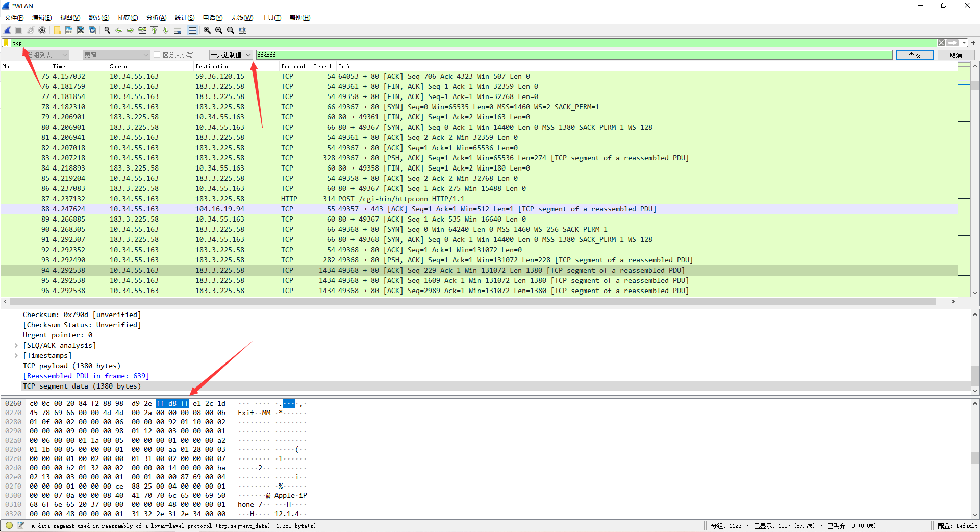Click the 配置: Default profile label
The image size is (980, 532).
point(957,525)
